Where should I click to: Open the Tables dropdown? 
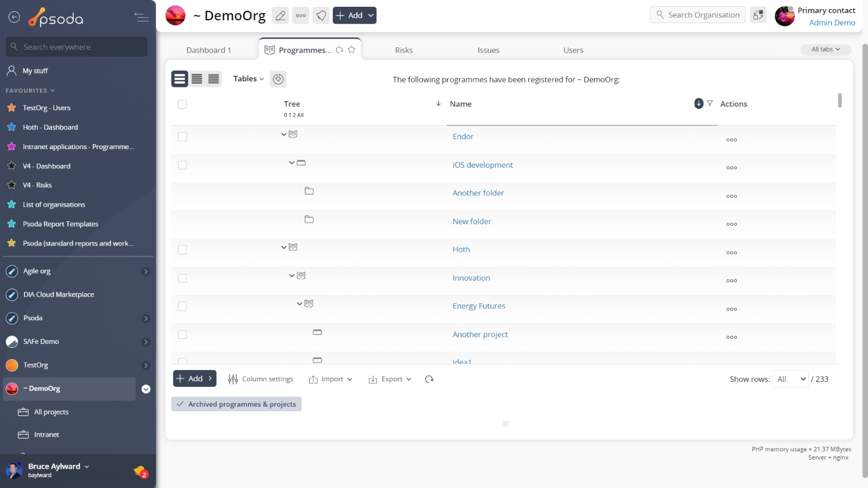[x=249, y=79]
